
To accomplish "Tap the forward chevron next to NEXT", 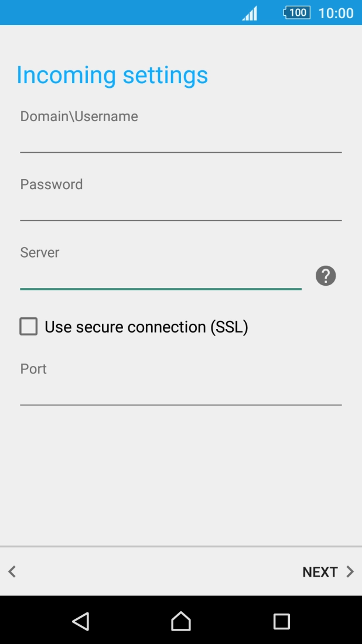I will pos(350,571).
